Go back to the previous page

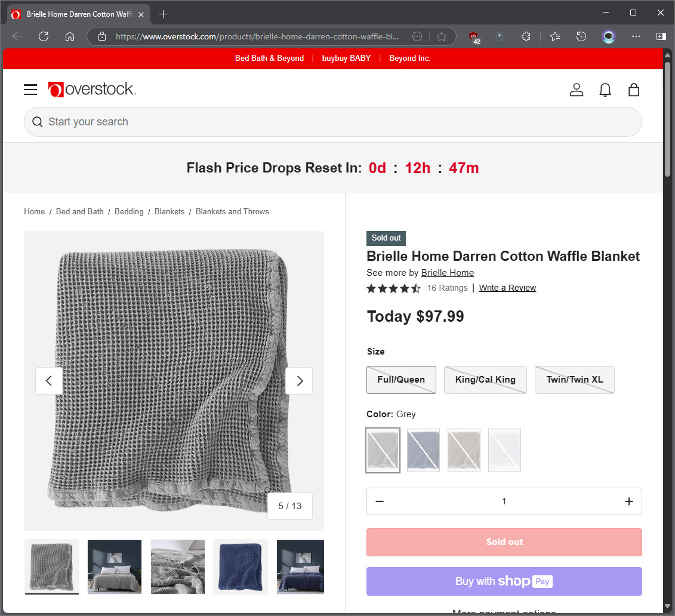[17, 36]
